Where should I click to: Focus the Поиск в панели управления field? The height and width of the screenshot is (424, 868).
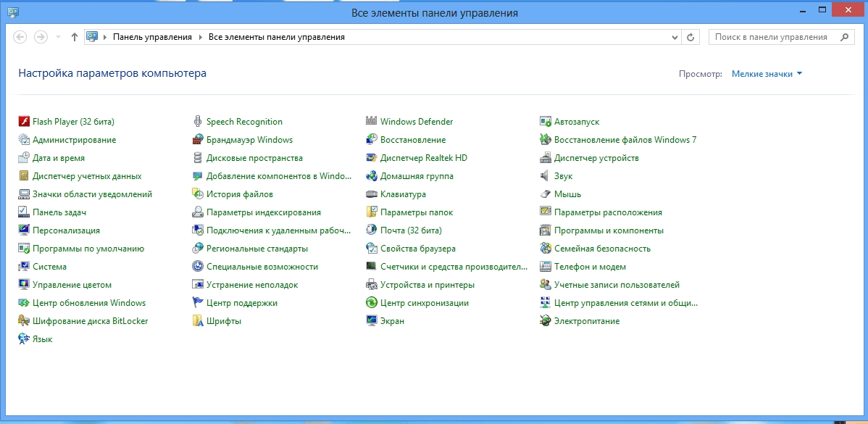point(780,37)
